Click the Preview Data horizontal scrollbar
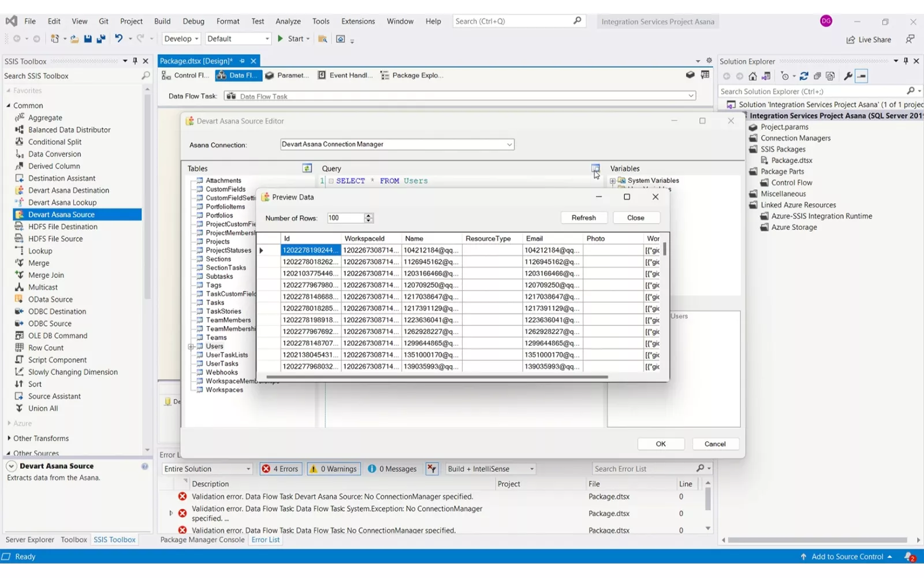The height and width of the screenshot is (578, 924). (x=437, y=377)
